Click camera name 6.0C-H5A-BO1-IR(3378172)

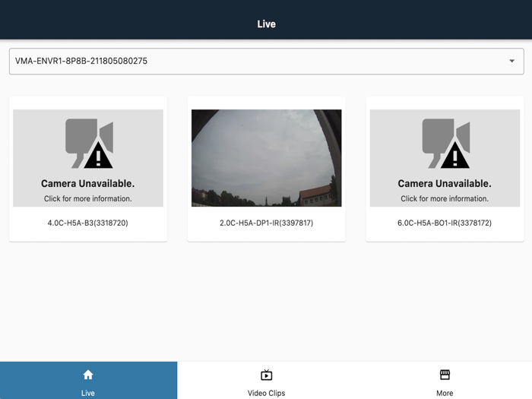[445, 223]
